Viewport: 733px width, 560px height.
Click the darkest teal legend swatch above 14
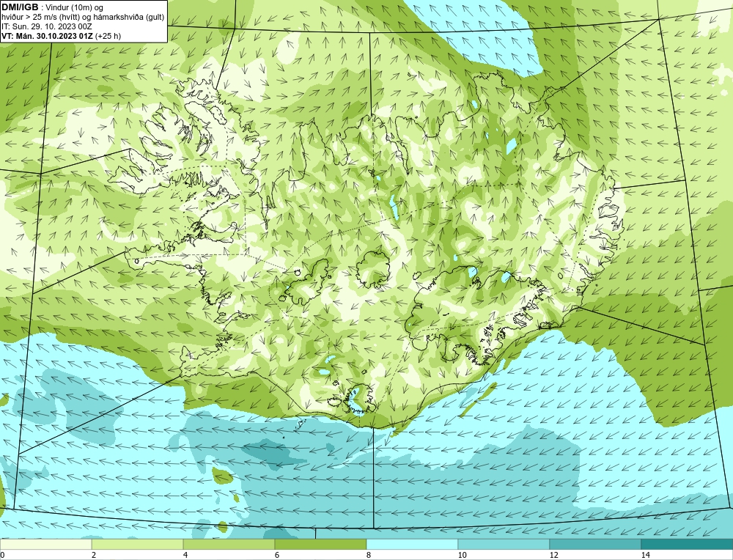click(688, 544)
